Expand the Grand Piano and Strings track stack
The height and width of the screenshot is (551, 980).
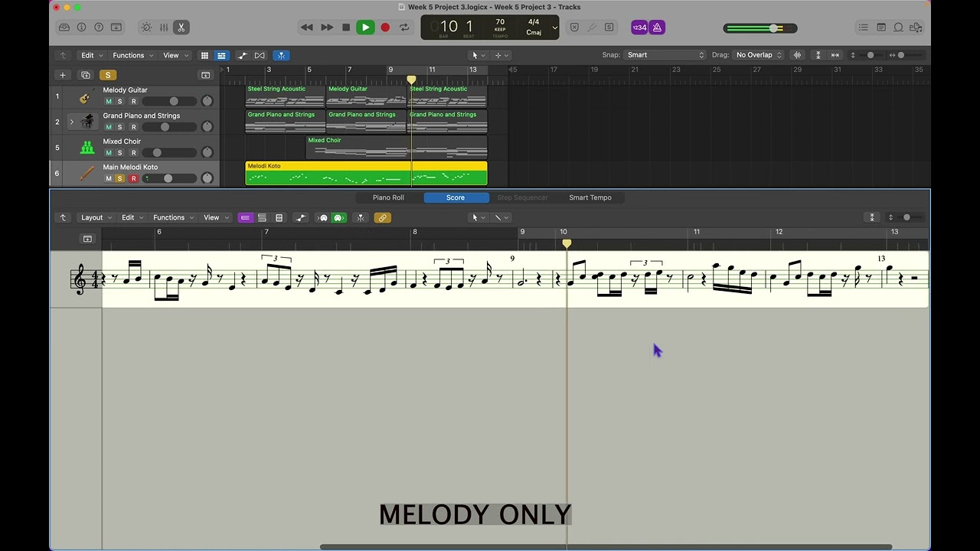tap(71, 122)
